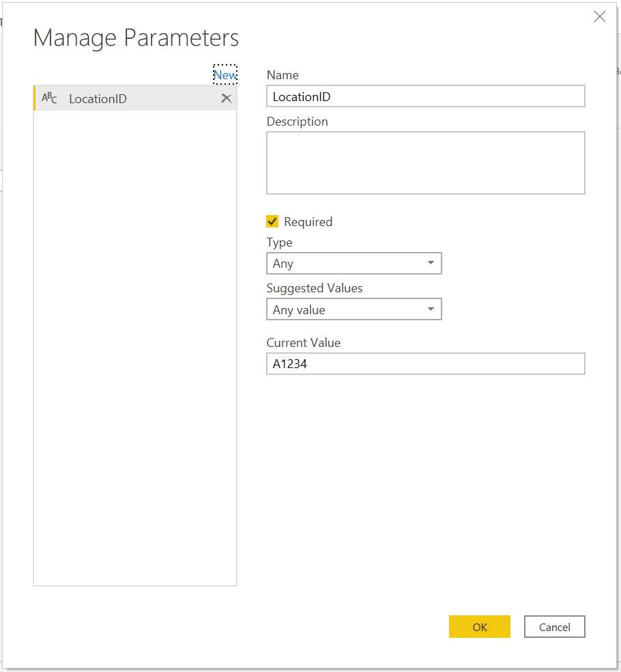The image size is (621, 672).
Task: Click Cancel to discard changes
Action: click(554, 626)
